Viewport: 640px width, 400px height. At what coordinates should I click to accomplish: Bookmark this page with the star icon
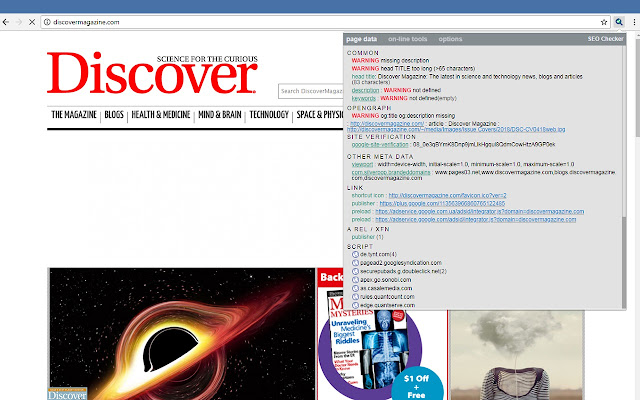click(604, 22)
